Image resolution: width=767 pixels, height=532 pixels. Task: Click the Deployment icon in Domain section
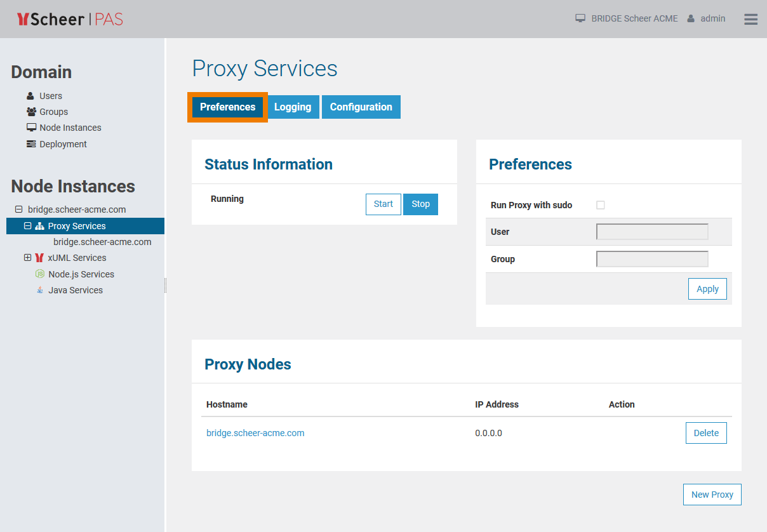[30, 143]
